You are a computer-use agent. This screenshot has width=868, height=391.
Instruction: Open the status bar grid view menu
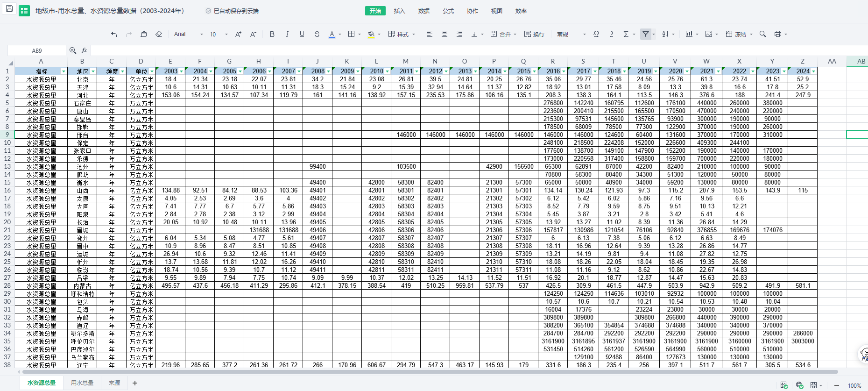(816, 385)
